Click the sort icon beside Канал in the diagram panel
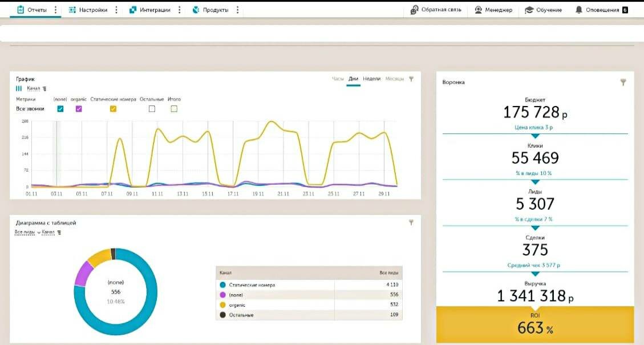 tap(59, 233)
